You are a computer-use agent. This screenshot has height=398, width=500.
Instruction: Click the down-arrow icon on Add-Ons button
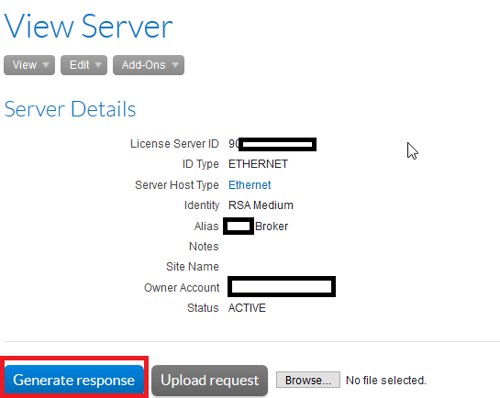pyautogui.click(x=175, y=65)
